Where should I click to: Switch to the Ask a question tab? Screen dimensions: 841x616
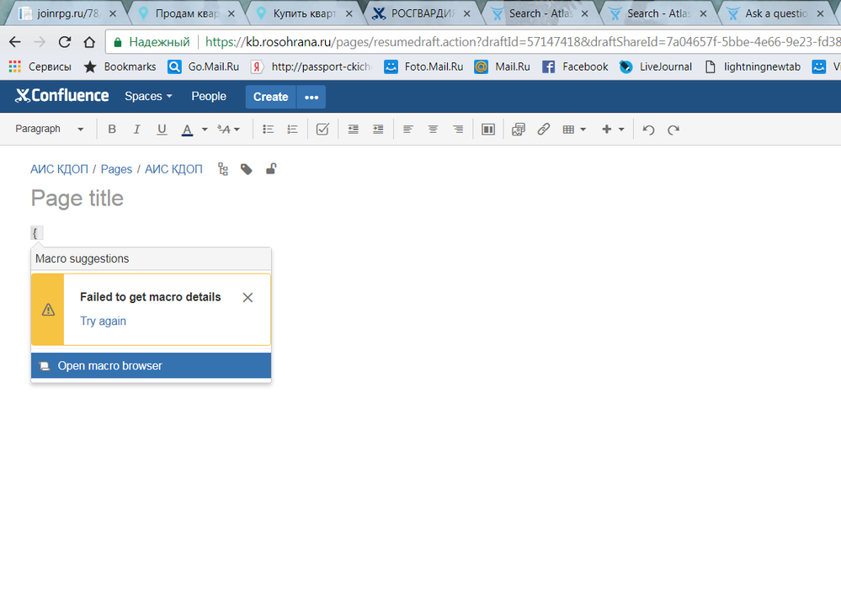click(x=776, y=13)
